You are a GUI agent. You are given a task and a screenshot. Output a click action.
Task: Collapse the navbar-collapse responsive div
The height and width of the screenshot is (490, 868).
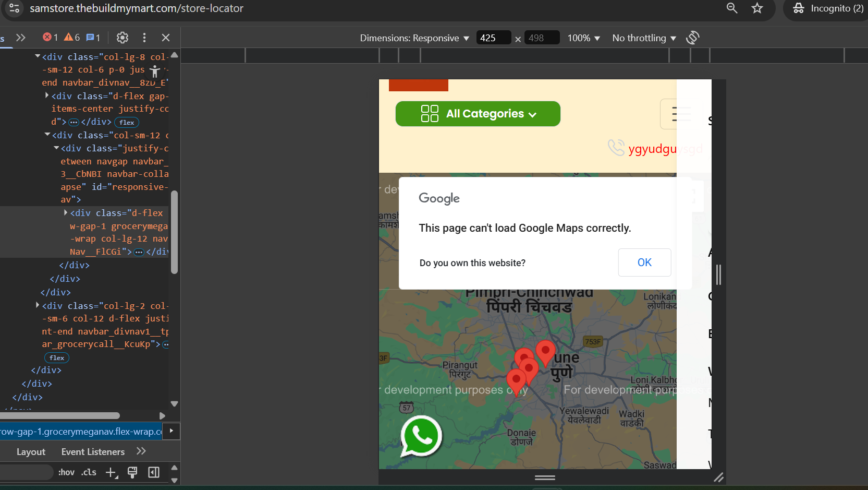(56, 148)
